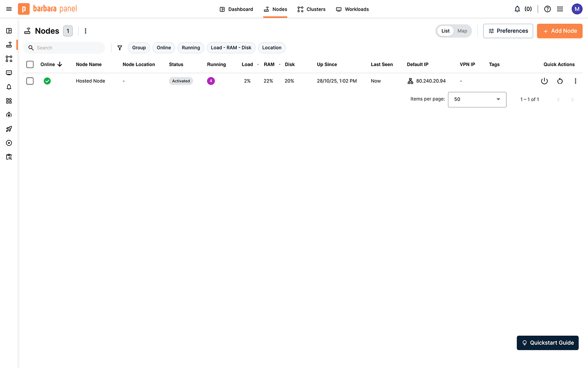This screenshot has height=368, width=588.
Task: Switch to Map view toggle
Action: (462, 31)
